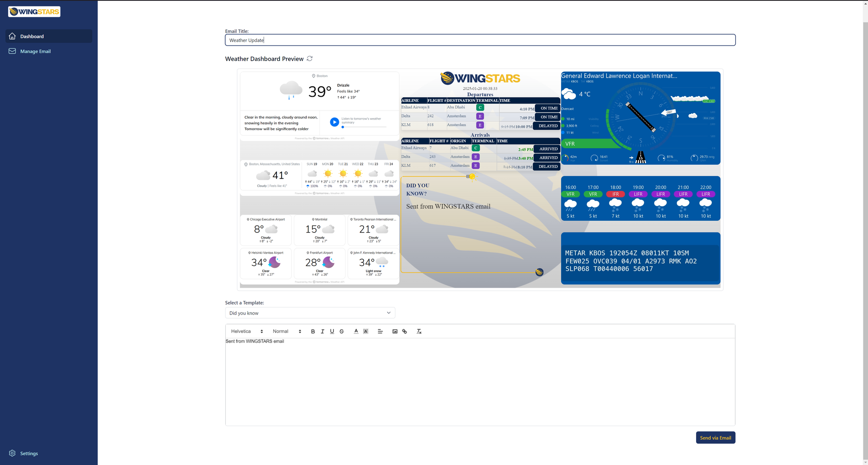Toggle bold formatting
868x465 pixels.
[313, 331]
